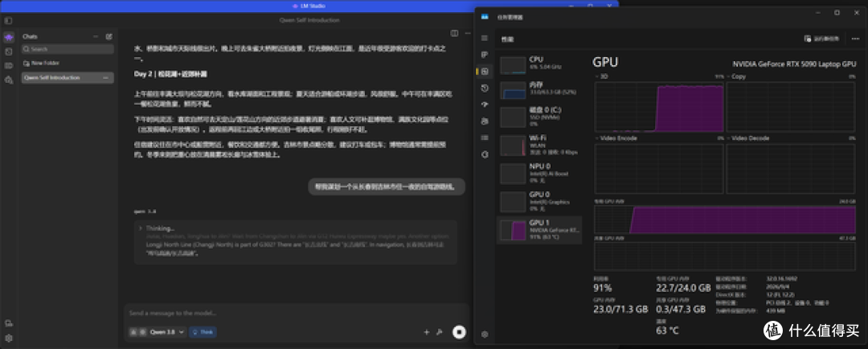Open the 3D graph engine dropdown
Viewport: 868px width, 349px height.
coord(602,76)
